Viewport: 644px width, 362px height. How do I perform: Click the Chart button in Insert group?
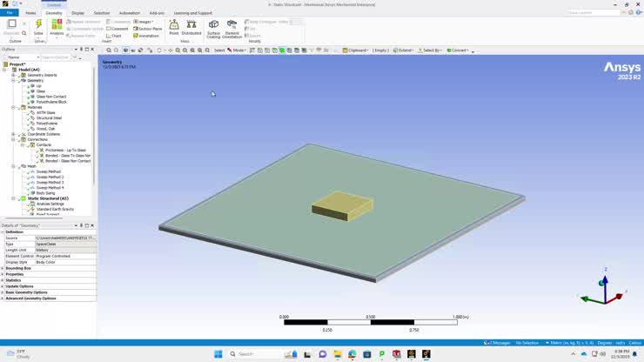click(116, 36)
